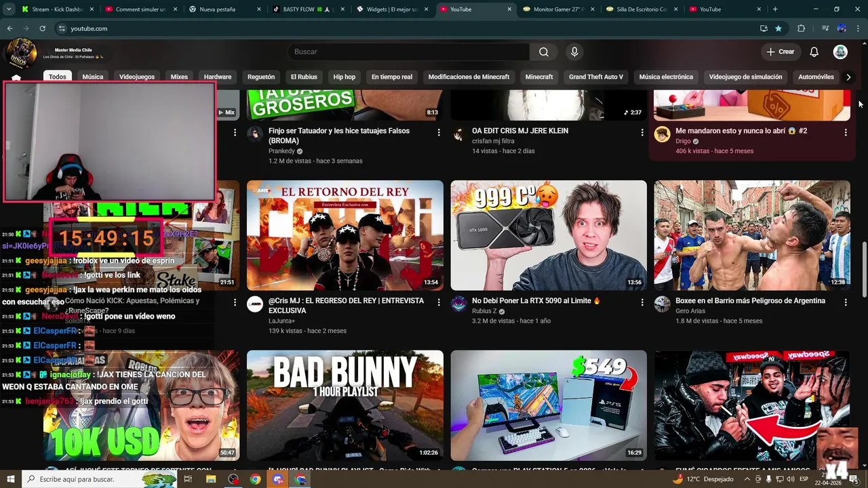Open LaJunta+ channel avatar

255,304
